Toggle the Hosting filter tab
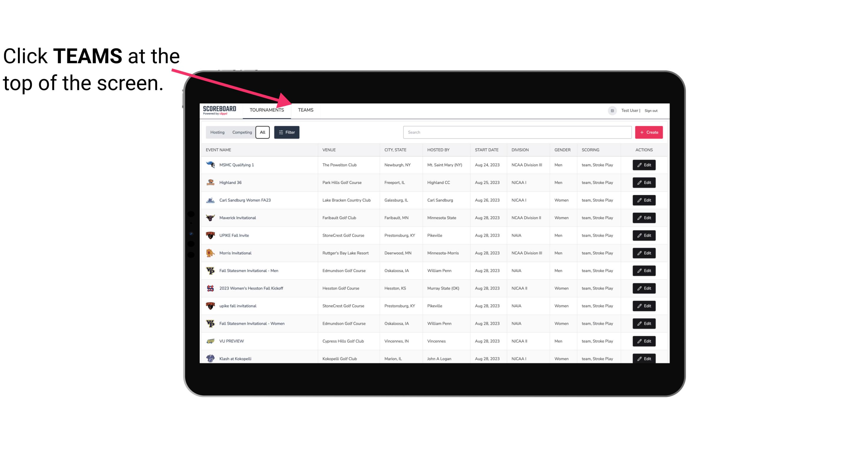 coord(217,132)
